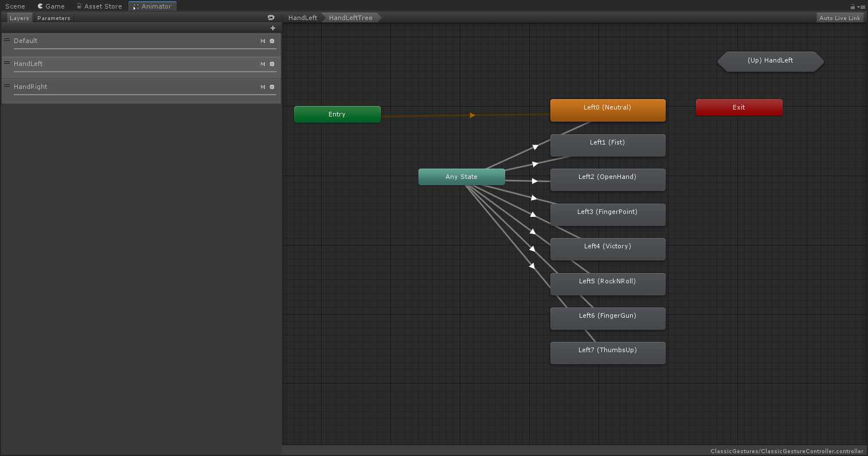Grab the drag handle of HandRight layer
The width and height of the screenshot is (868, 456).
[x=7, y=85]
